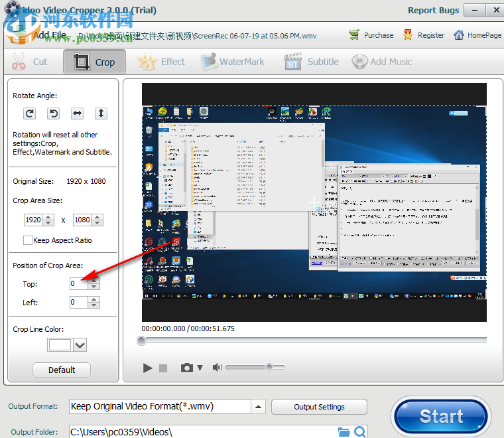504x438 pixels.
Task: Decrease crop height with down arrow
Action: click(x=97, y=223)
